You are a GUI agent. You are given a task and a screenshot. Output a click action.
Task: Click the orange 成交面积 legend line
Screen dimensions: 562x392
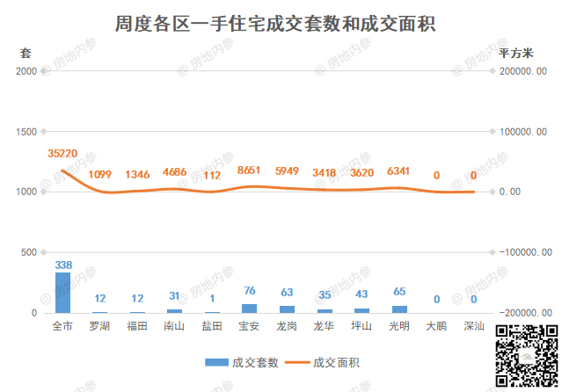297,363
